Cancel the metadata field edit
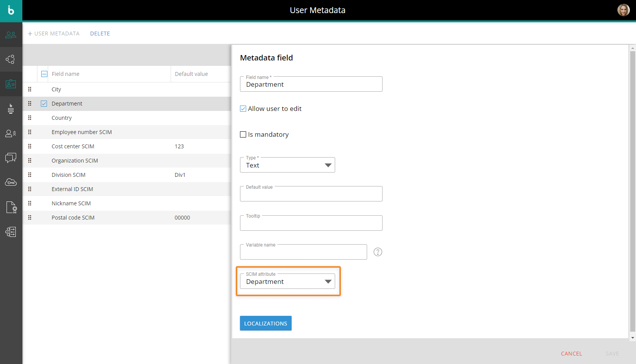The height and width of the screenshot is (364, 636). click(x=571, y=354)
